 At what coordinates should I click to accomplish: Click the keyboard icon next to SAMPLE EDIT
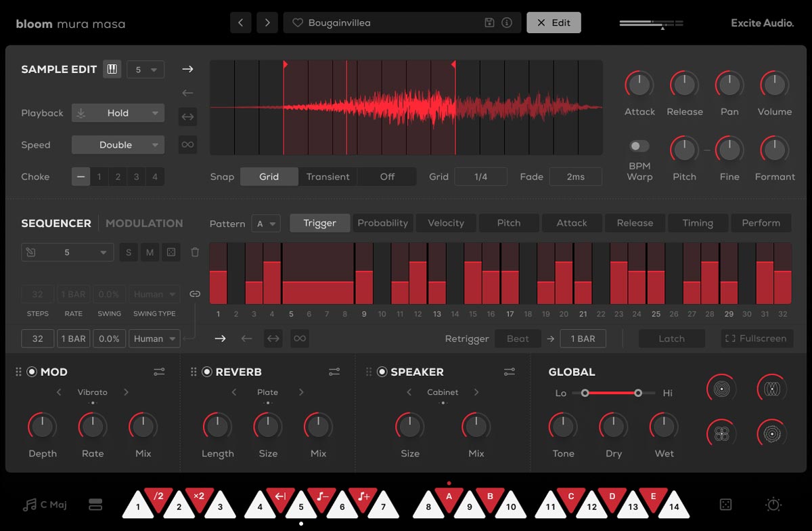click(x=112, y=68)
